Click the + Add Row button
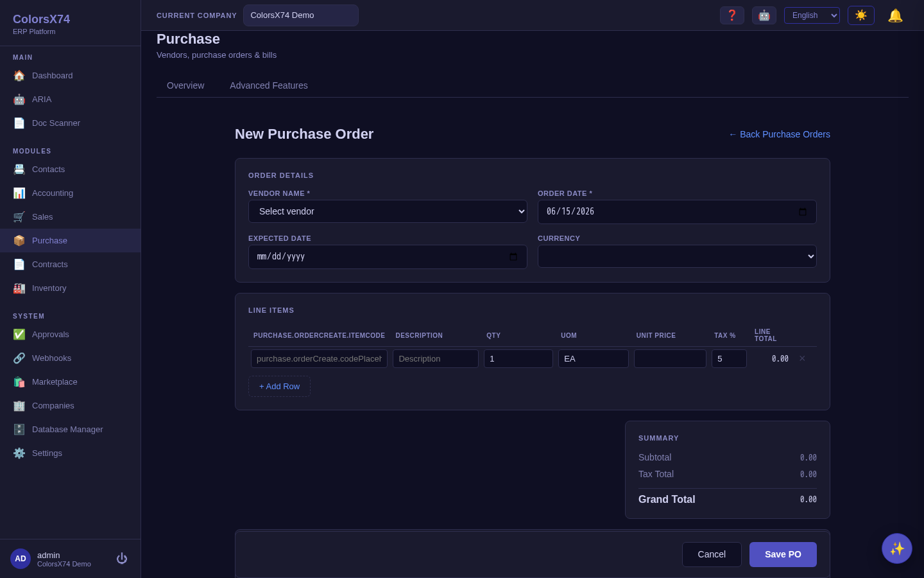This screenshot has height=578, width=924. point(279,387)
